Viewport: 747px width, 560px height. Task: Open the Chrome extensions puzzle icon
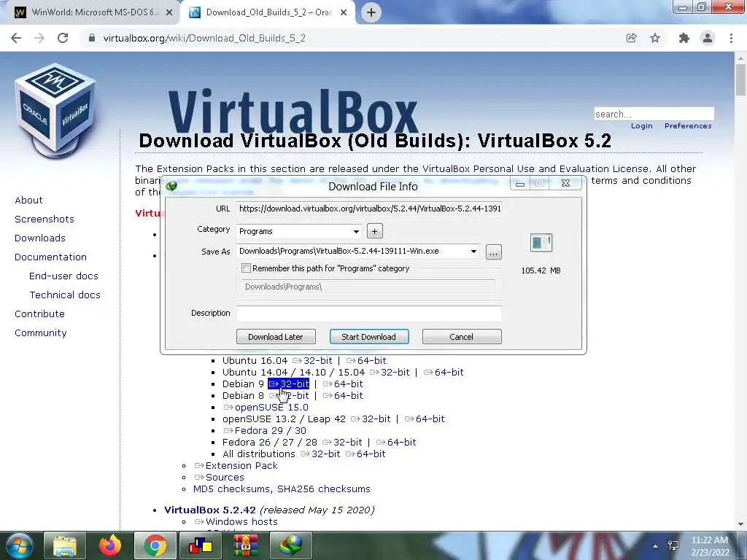[x=684, y=38]
